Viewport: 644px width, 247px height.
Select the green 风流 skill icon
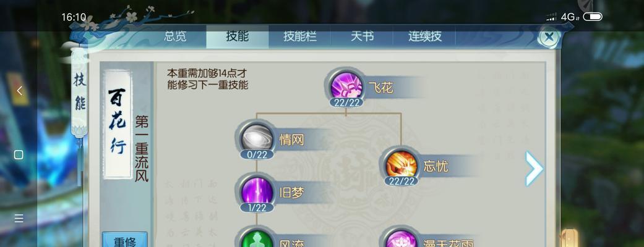(x=257, y=239)
